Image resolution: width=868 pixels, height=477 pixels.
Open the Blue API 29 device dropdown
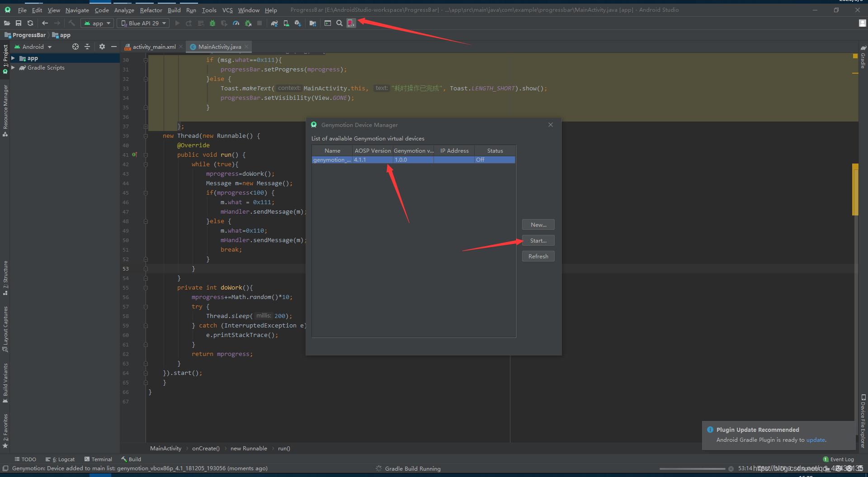[x=143, y=23]
